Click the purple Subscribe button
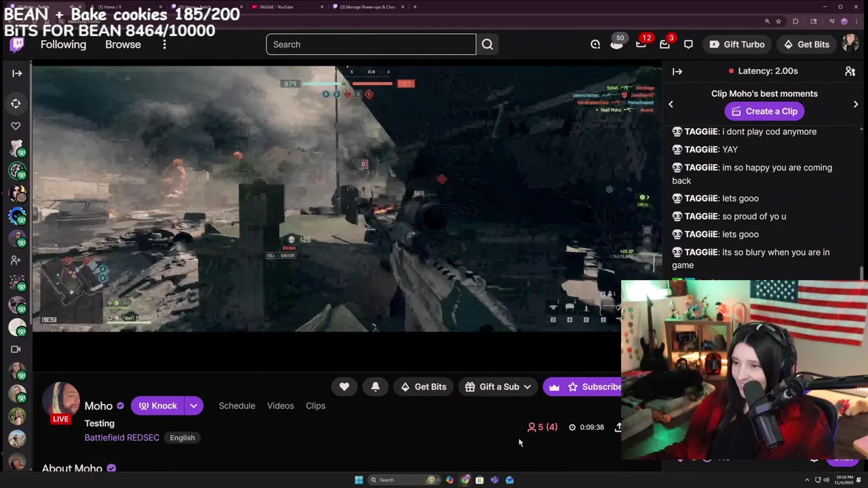This screenshot has height=488, width=868. tap(583, 387)
